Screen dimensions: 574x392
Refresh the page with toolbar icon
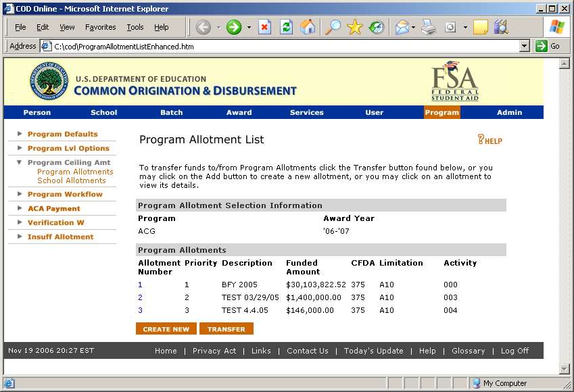pos(287,27)
